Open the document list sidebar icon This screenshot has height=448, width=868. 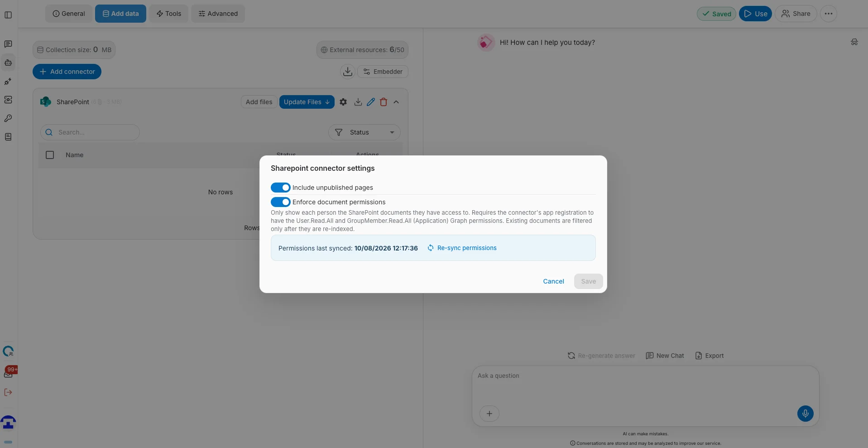(x=8, y=137)
